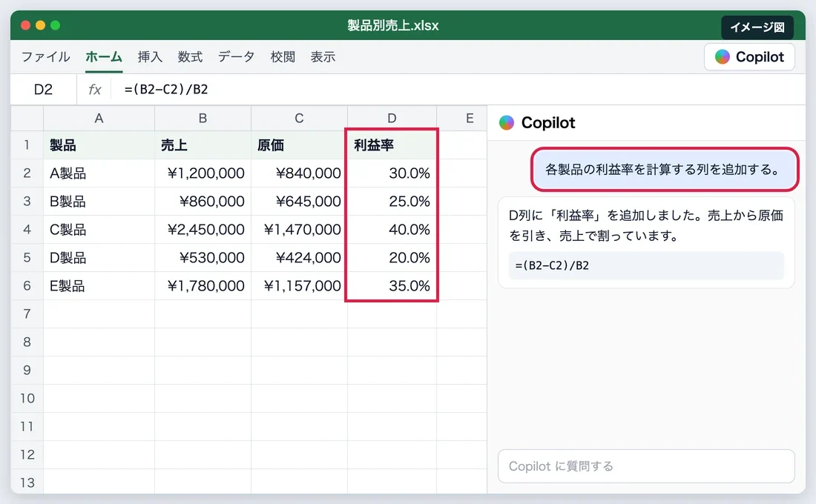Image resolution: width=816 pixels, height=504 pixels.
Task: Click cell 35.0%
Action: tap(392, 285)
